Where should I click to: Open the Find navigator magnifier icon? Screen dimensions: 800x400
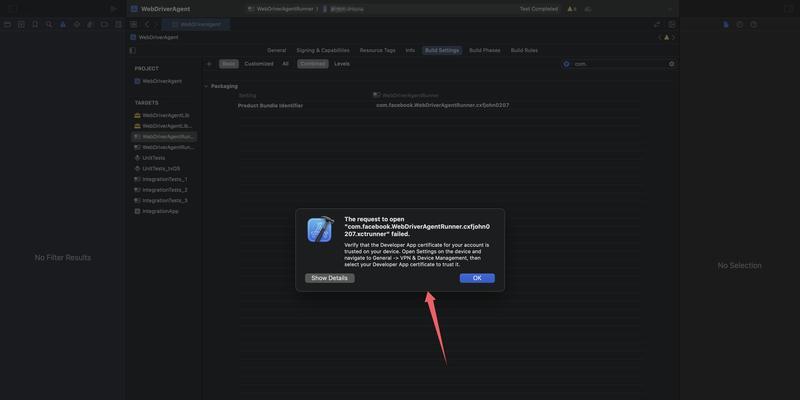click(x=49, y=24)
